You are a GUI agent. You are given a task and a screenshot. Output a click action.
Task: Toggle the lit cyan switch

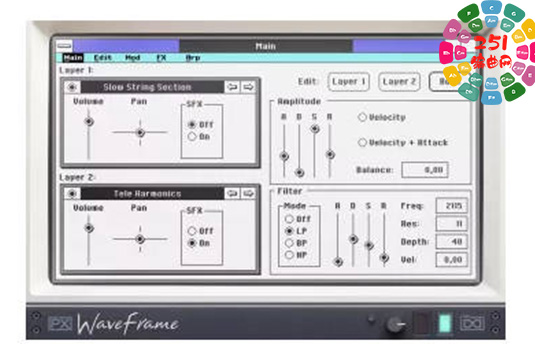(x=445, y=323)
